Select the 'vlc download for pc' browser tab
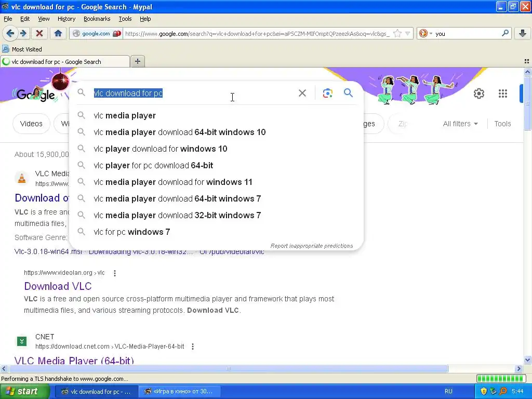 (x=65, y=61)
